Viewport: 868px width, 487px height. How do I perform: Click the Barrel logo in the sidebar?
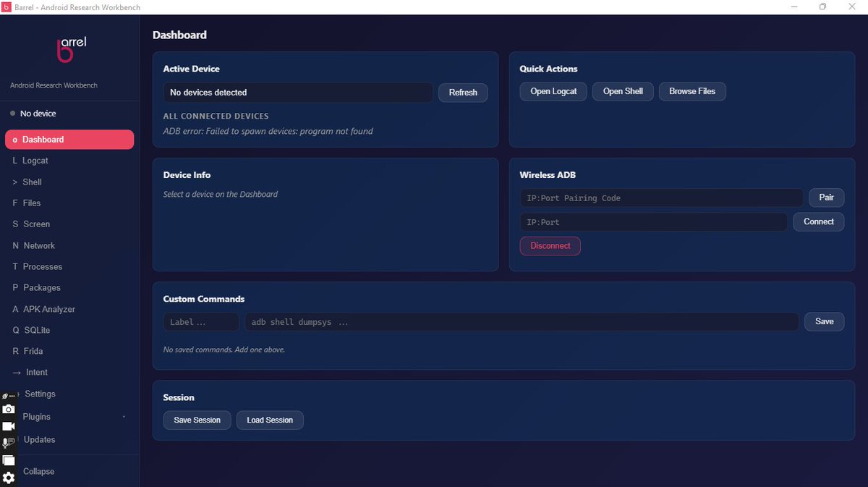tap(71, 48)
